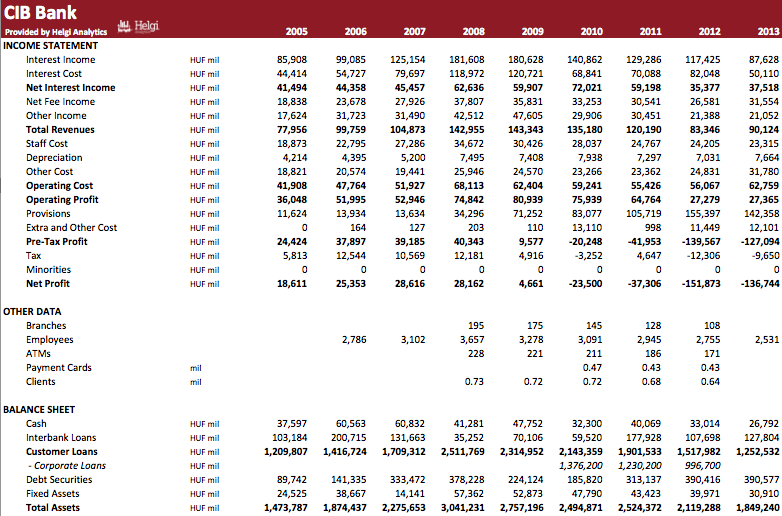
Task: Select Branches 2008 value 195
Action: pyautogui.click(x=476, y=326)
